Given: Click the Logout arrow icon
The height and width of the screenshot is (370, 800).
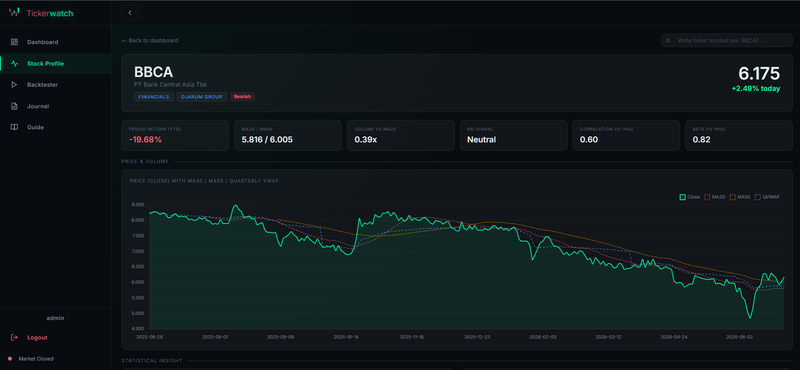Looking at the screenshot, I should pyautogui.click(x=14, y=337).
